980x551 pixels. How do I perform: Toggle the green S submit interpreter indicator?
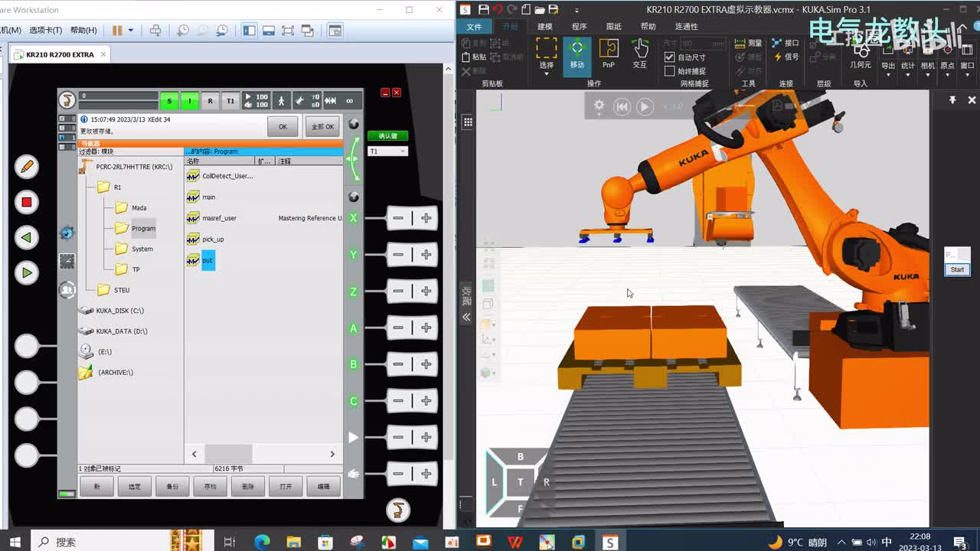click(169, 101)
